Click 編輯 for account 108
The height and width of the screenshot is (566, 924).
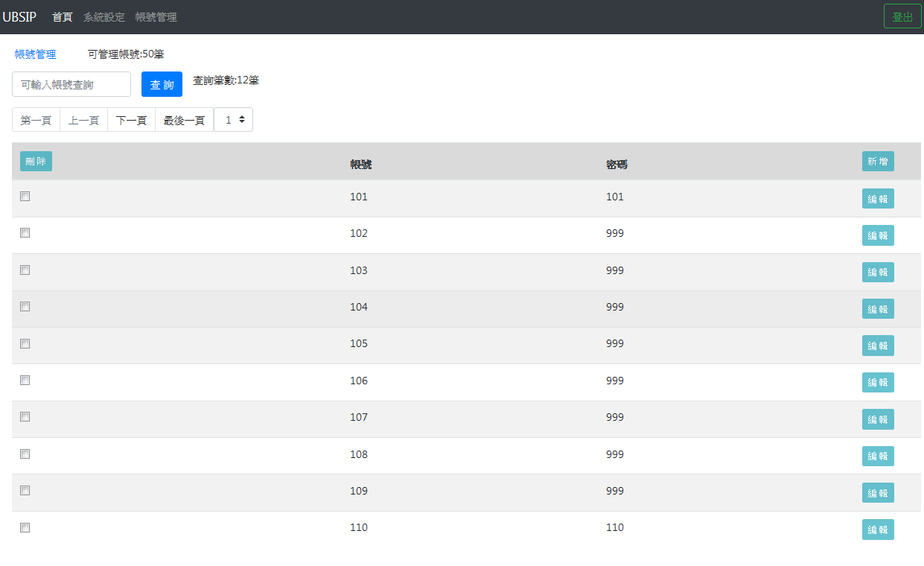[878, 456]
